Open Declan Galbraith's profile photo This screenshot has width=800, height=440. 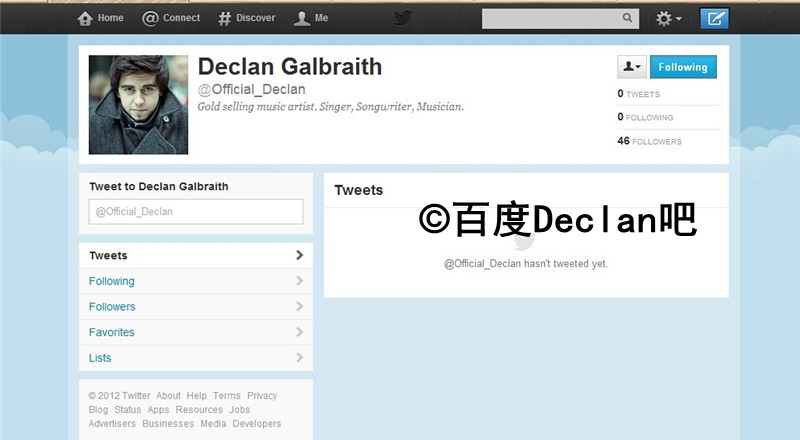point(138,105)
